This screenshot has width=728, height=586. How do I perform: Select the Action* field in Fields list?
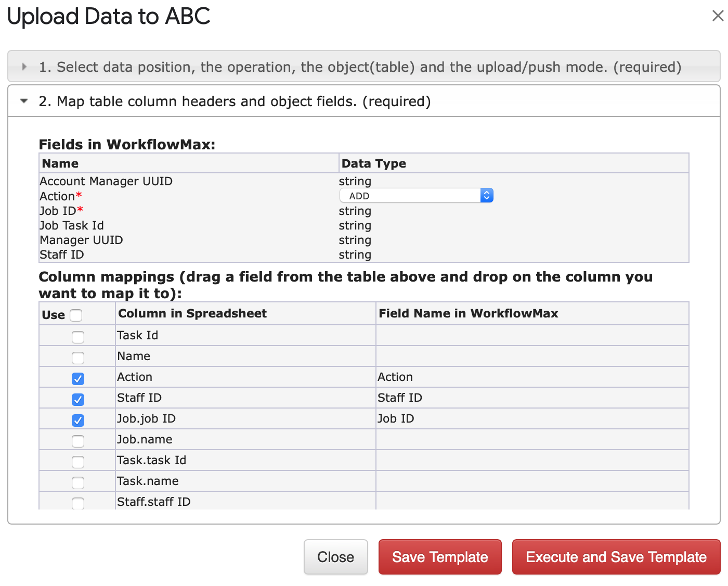[61, 196]
